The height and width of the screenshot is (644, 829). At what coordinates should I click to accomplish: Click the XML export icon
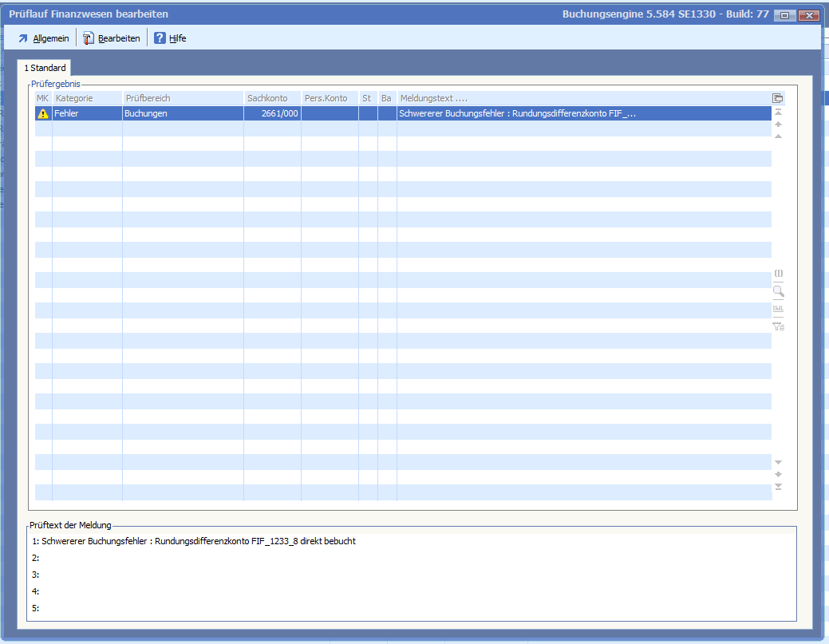click(778, 309)
